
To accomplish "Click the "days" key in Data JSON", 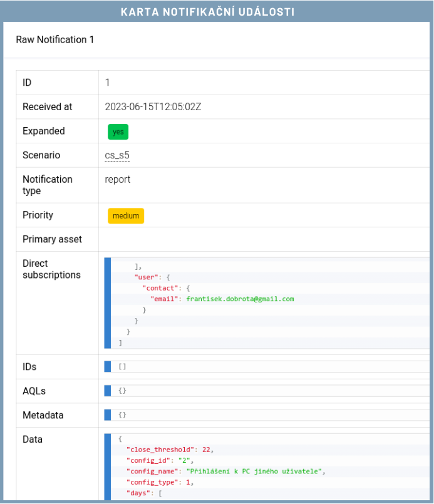I will pyautogui.click(x=138, y=493).
